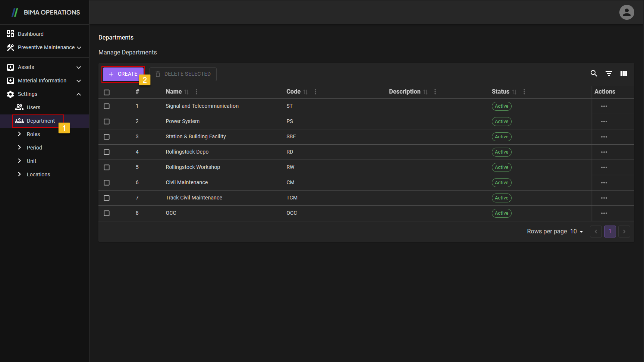Click the Name column options dots
The image size is (644, 362).
click(x=197, y=92)
